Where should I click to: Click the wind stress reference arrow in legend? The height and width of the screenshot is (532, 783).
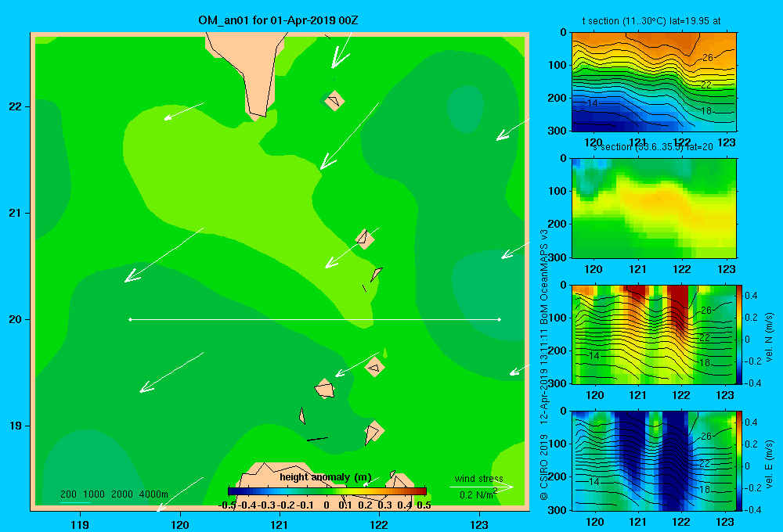click(x=482, y=487)
